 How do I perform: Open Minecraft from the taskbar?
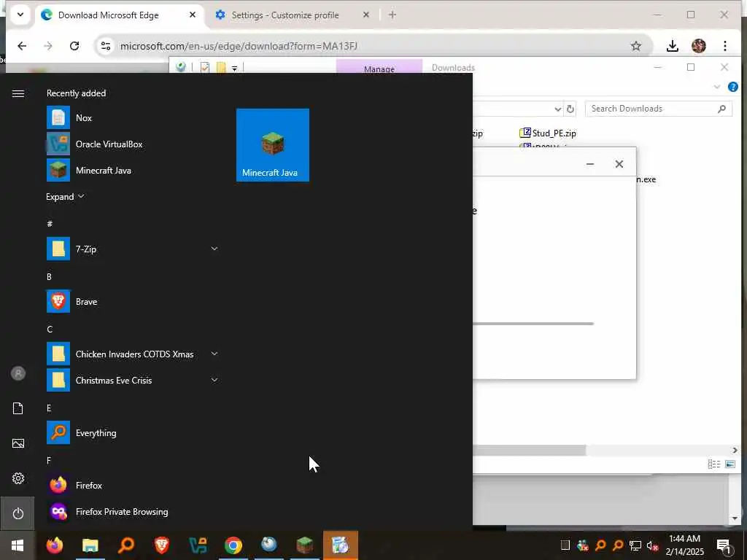tap(304, 545)
